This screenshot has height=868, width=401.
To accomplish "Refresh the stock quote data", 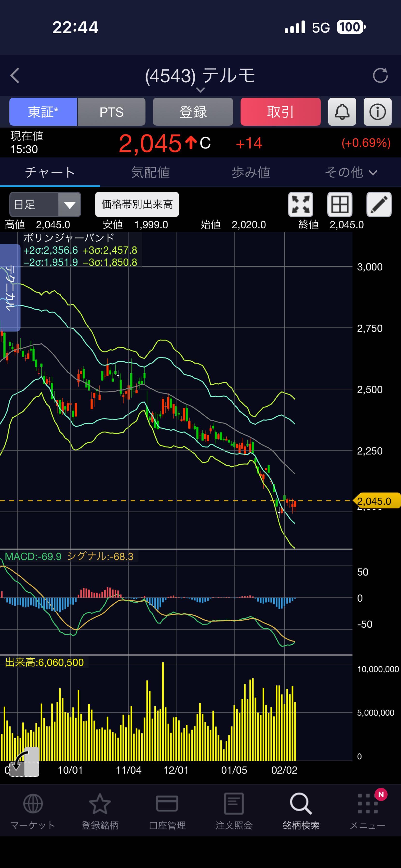I will tap(380, 75).
